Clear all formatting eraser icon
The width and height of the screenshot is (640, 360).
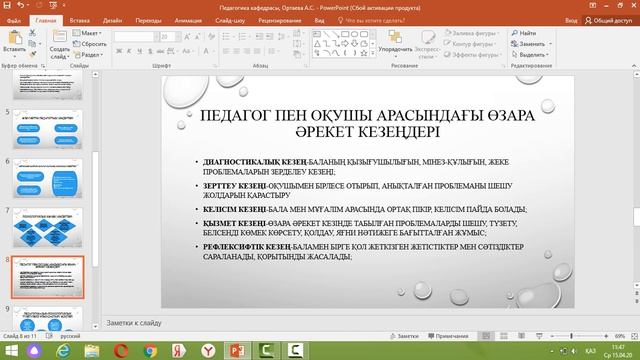(x=211, y=37)
